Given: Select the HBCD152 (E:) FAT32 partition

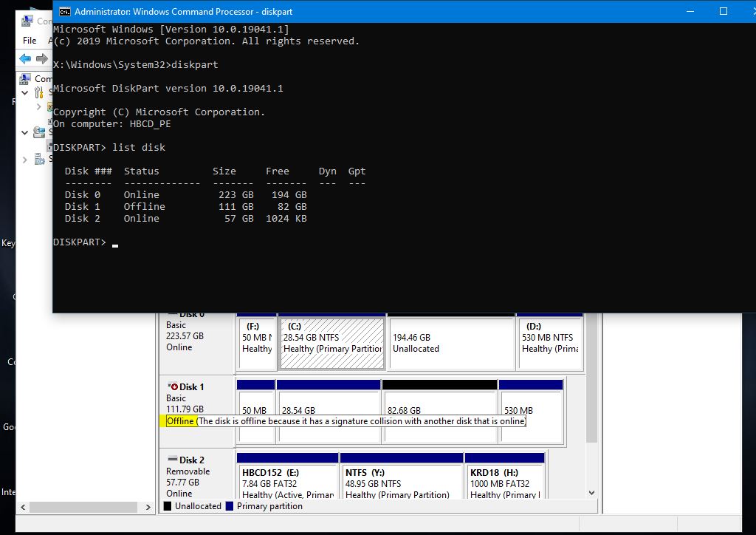Looking at the screenshot, I should [287, 483].
